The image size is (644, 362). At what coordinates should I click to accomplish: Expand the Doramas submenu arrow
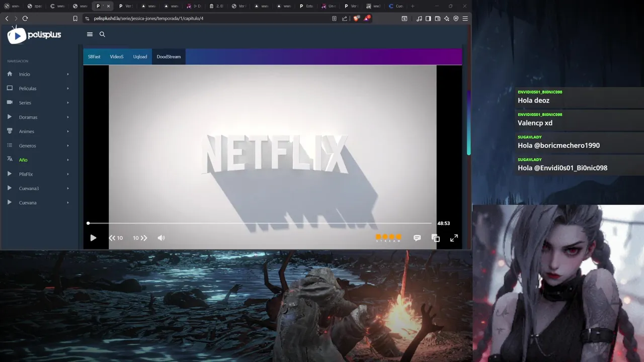[x=68, y=117]
